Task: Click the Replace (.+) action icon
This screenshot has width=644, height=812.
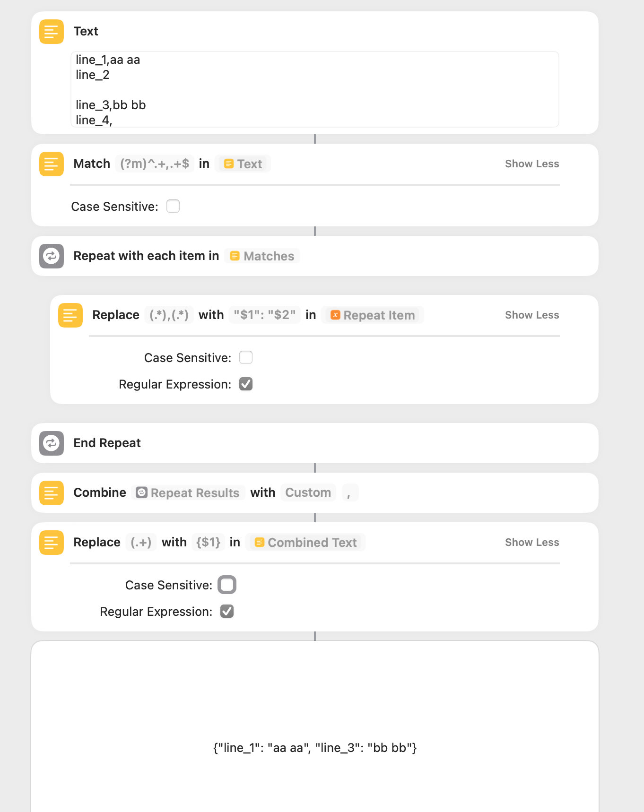Action: click(52, 543)
